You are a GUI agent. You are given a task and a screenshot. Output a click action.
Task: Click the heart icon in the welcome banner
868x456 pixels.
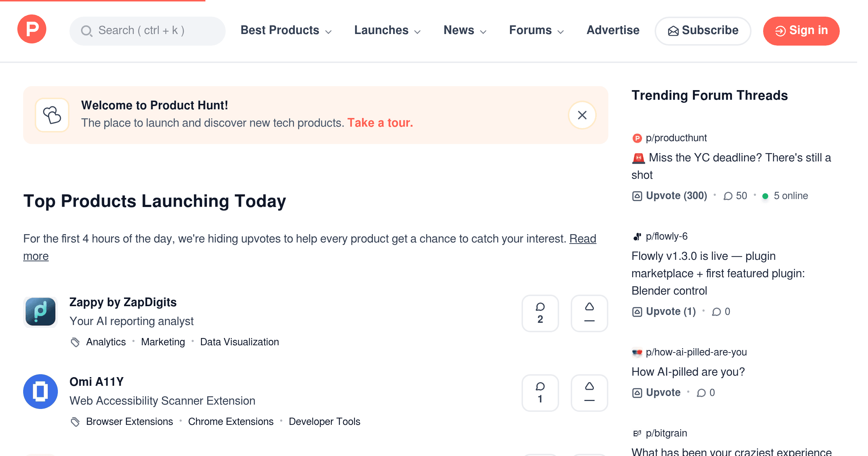(x=52, y=115)
